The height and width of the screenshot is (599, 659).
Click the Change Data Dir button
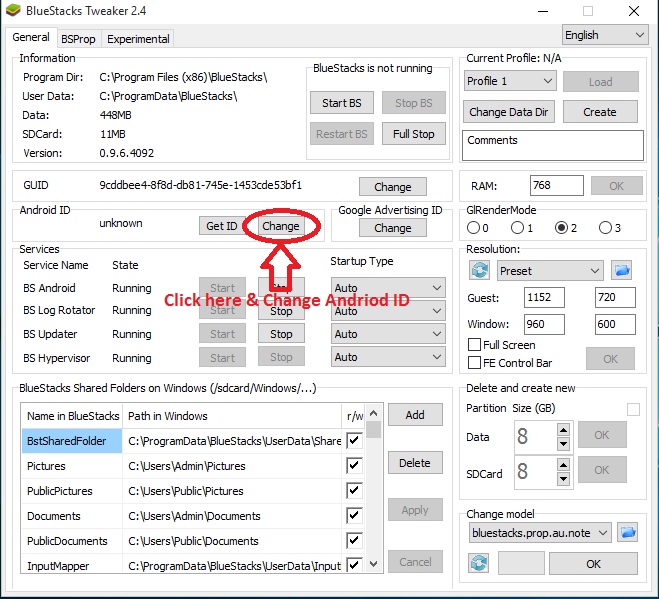(509, 112)
